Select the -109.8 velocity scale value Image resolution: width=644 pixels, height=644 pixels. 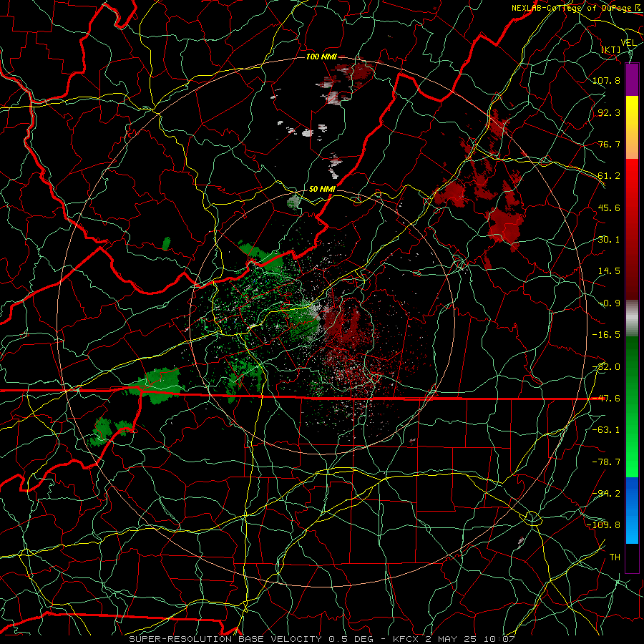pos(604,525)
